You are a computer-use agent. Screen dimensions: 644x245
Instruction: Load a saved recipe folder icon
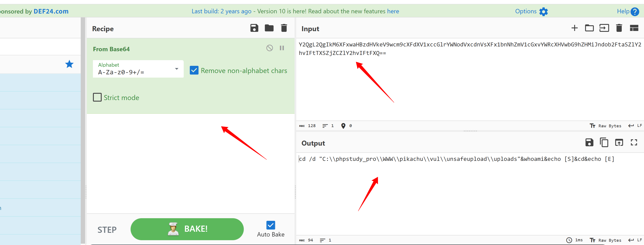(269, 28)
